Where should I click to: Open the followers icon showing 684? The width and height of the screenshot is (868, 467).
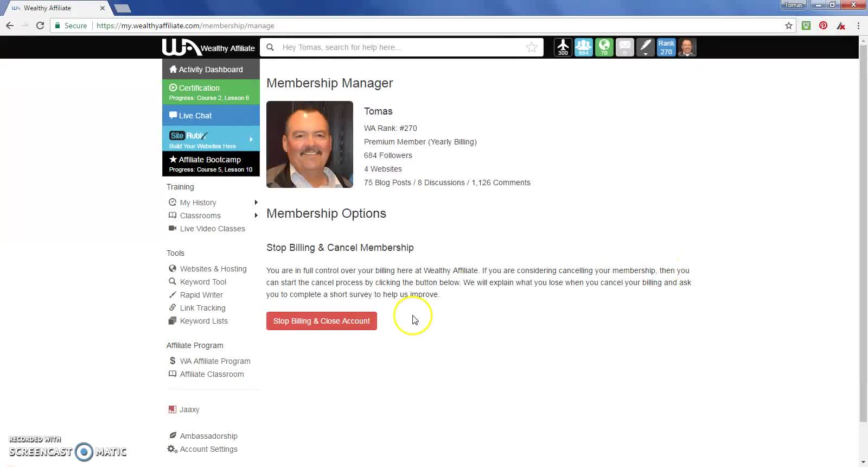click(x=583, y=47)
